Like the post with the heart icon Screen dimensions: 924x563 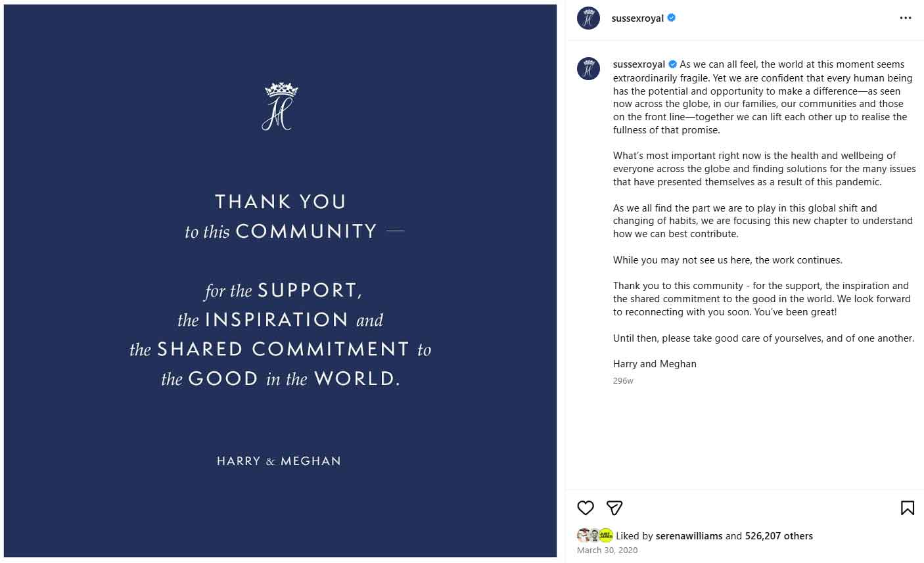click(x=586, y=508)
